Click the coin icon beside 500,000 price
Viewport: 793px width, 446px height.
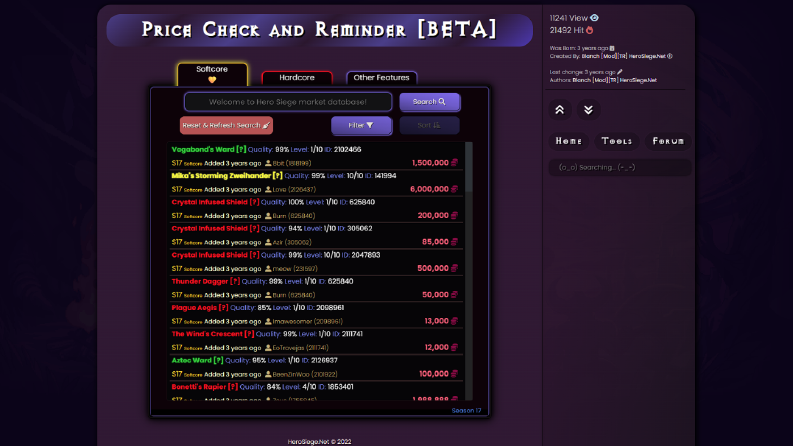[x=454, y=268]
